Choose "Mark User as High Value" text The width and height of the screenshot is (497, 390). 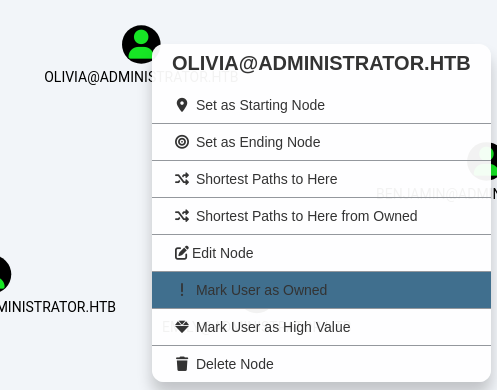(273, 327)
